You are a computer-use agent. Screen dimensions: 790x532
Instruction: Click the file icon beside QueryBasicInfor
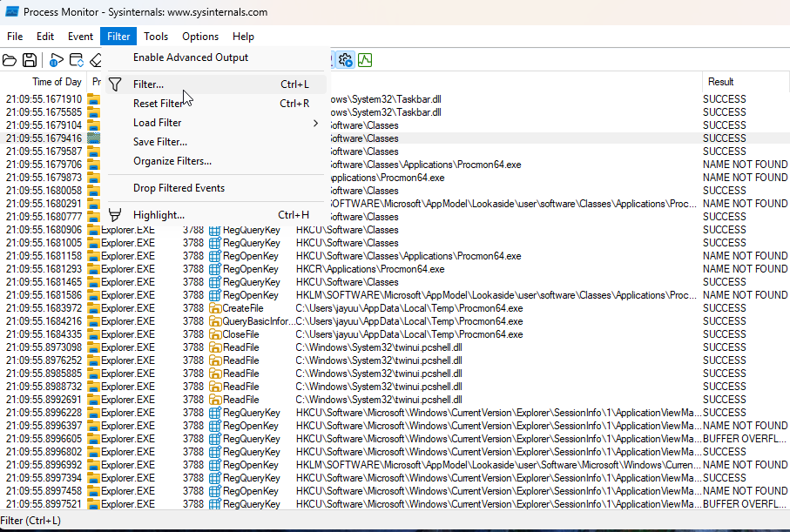tap(215, 321)
